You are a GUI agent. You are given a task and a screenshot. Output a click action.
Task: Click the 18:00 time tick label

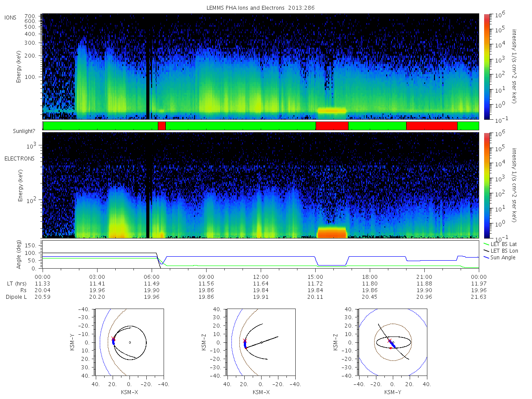click(x=370, y=277)
